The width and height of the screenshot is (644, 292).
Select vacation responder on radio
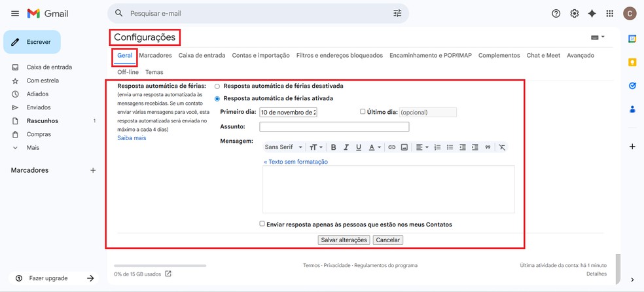(217, 99)
